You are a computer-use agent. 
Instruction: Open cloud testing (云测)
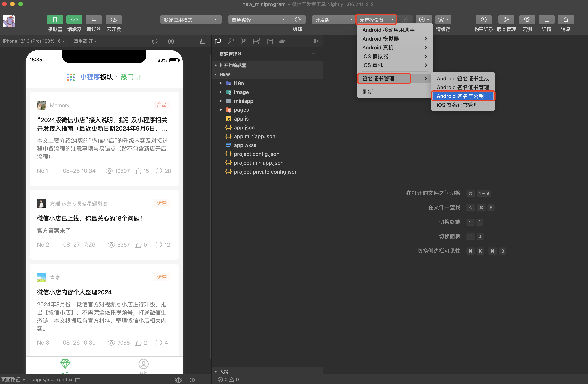[x=527, y=20]
